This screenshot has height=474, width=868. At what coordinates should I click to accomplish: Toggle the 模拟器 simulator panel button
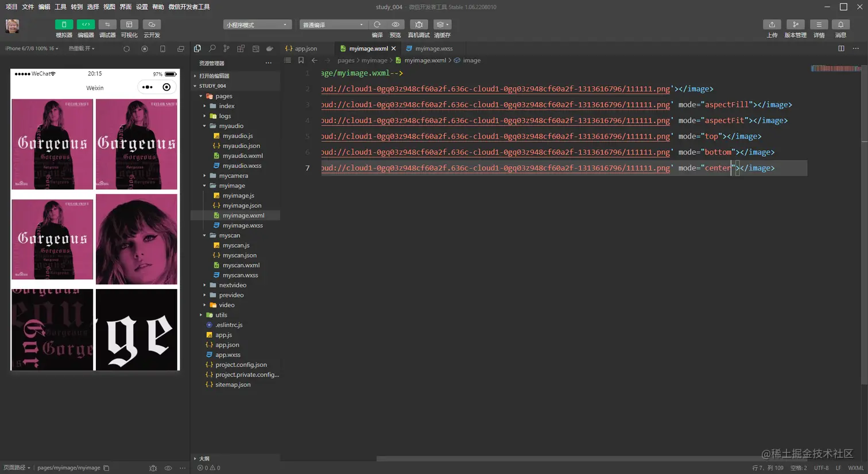[x=64, y=25]
